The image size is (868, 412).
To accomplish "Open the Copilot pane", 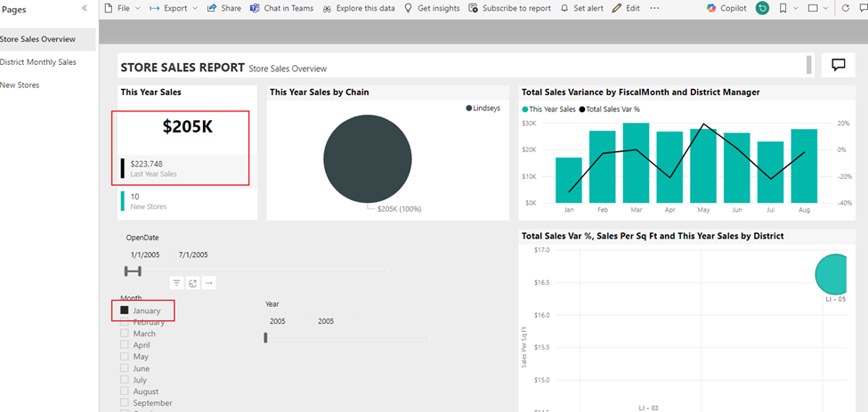I will 726,8.
